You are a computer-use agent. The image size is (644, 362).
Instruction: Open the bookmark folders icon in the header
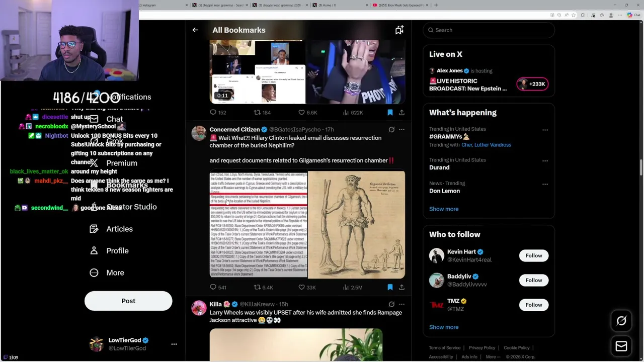[399, 30]
